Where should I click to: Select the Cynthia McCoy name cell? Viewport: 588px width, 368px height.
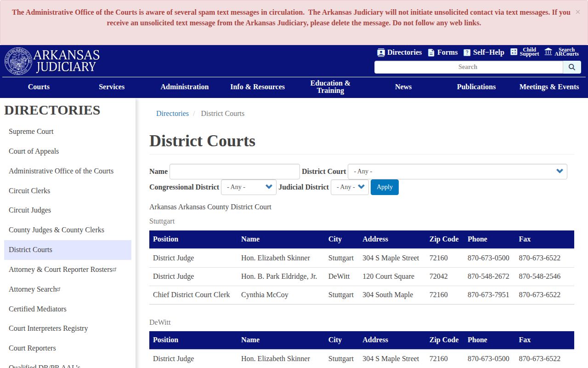point(265,295)
